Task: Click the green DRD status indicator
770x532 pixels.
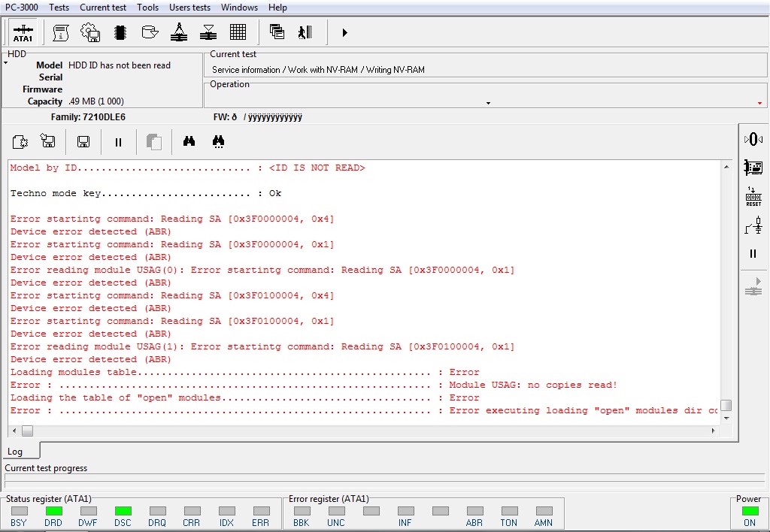Action: pos(53,511)
